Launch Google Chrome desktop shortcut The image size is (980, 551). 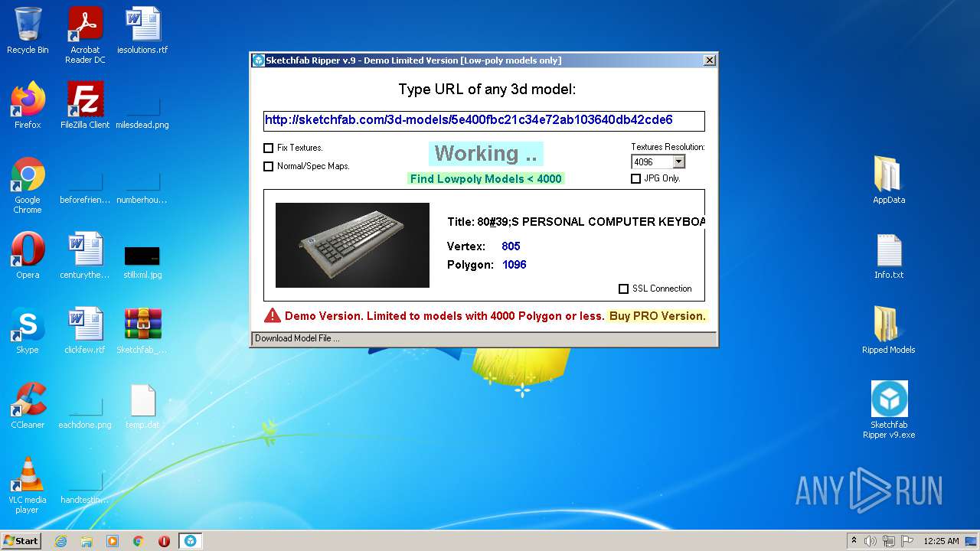click(28, 185)
